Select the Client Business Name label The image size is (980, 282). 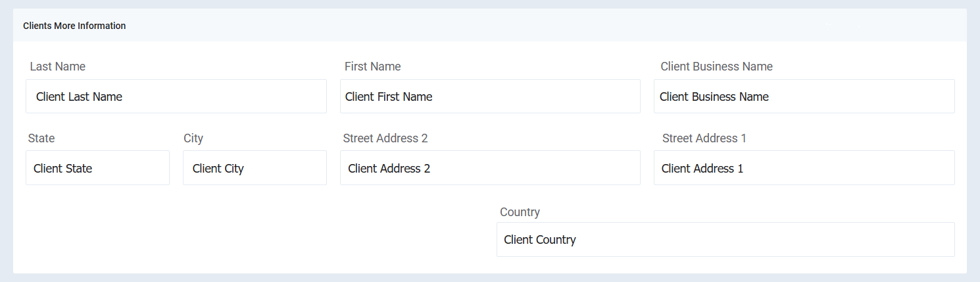(716, 67)
